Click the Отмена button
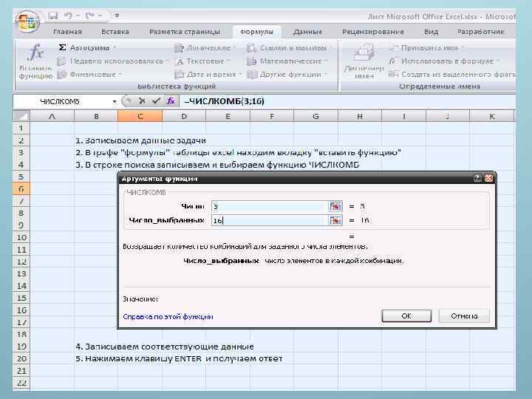532x399 pixels. tap(464, 316)
